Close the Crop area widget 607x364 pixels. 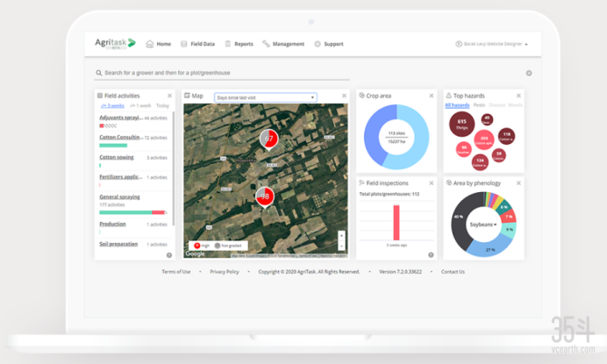(432, 96)
